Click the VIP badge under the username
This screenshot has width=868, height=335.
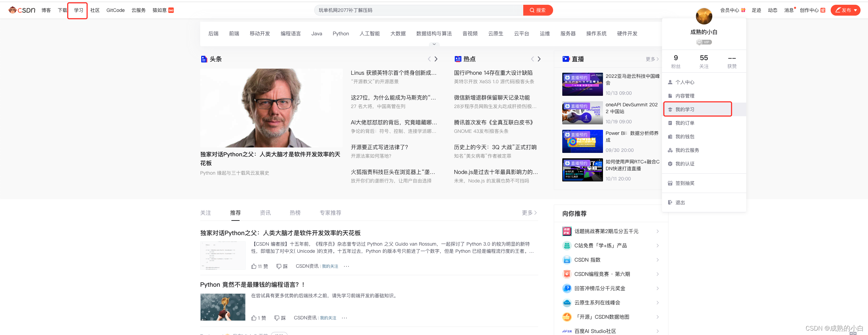click(x=704, y=42)
